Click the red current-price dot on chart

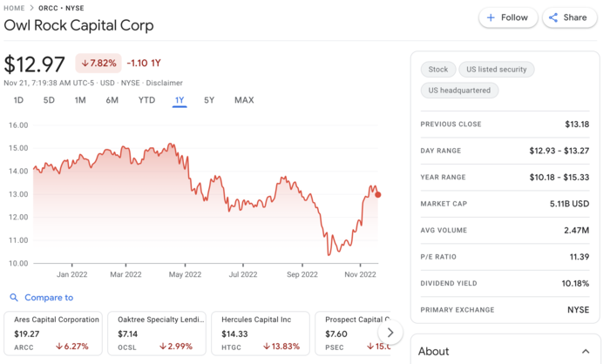pos(377,195)
